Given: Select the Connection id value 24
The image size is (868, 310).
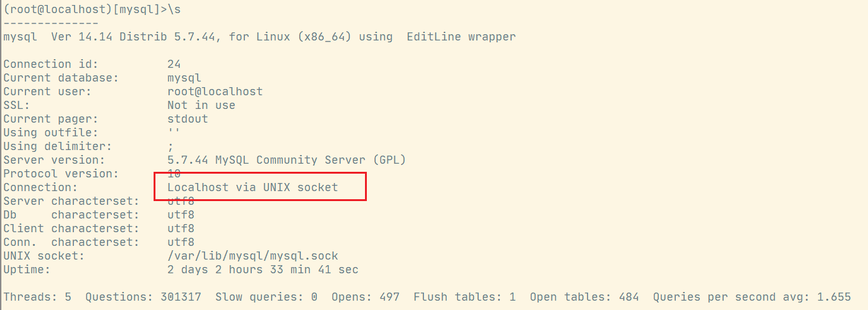Looking at the screenshot, I should tap(174, 64).
